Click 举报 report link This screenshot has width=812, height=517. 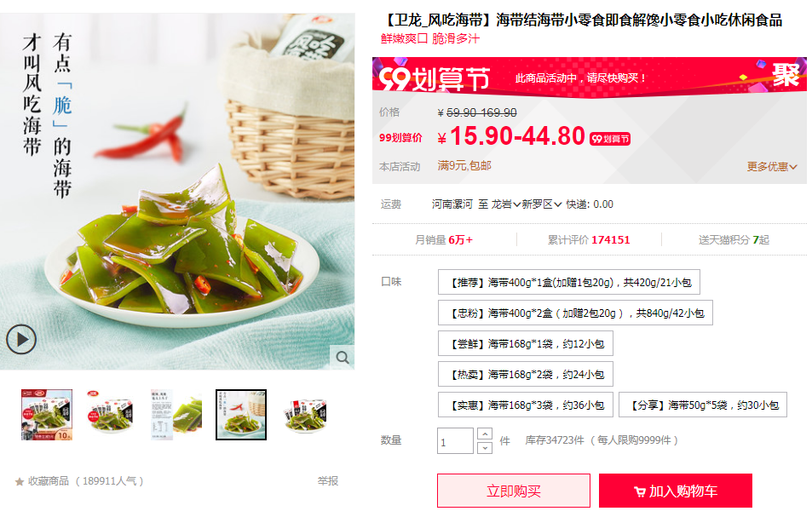tap(328, 480)
